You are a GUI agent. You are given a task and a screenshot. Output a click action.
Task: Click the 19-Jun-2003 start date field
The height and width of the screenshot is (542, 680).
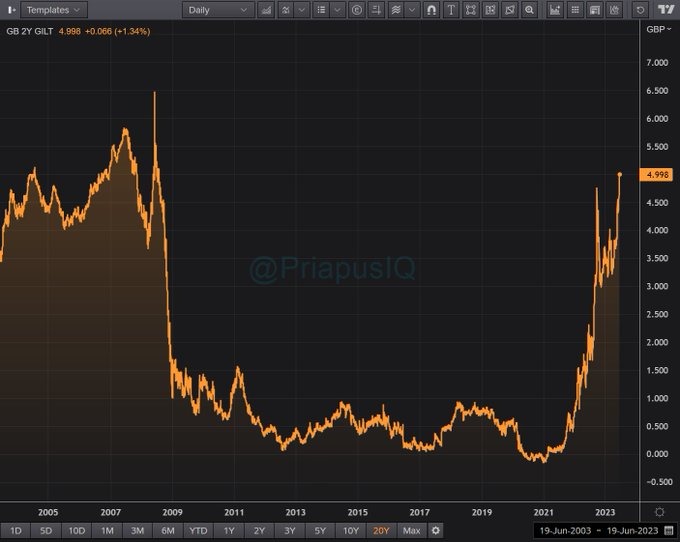pos(565,530)
